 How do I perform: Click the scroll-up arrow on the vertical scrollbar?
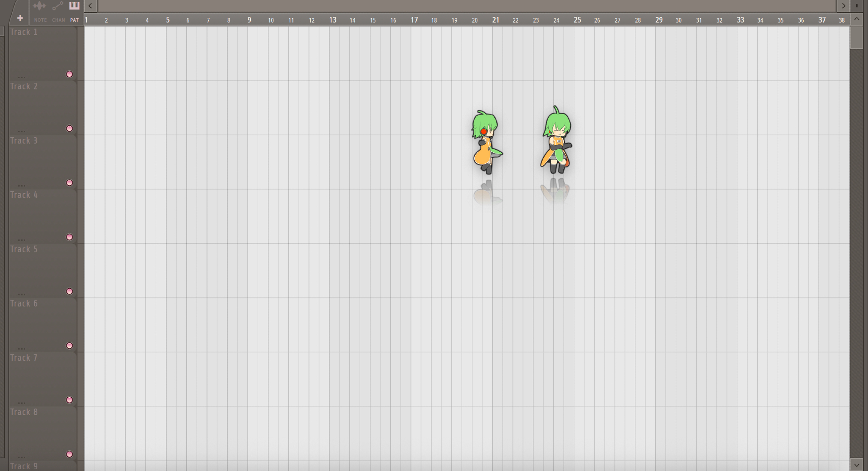point(857,19)
